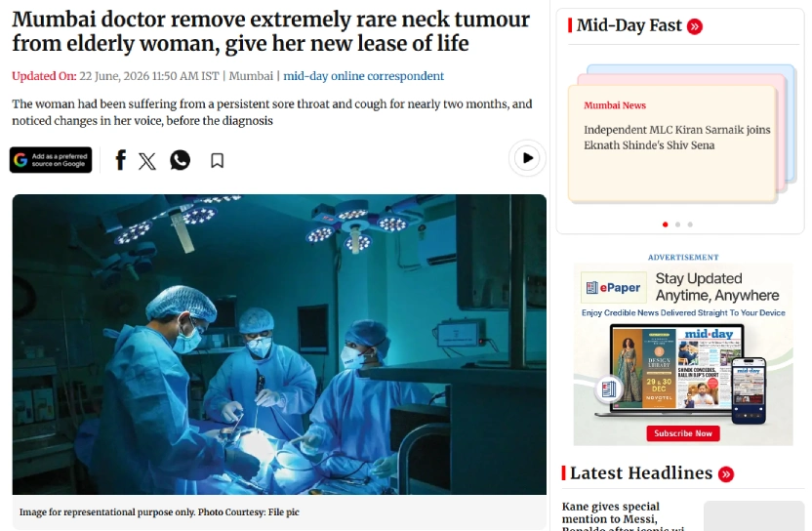This screenshot has width=812, height=531.
Task: Click Enjoy Credible News Delivered tagline
Action: click(683, 313)
